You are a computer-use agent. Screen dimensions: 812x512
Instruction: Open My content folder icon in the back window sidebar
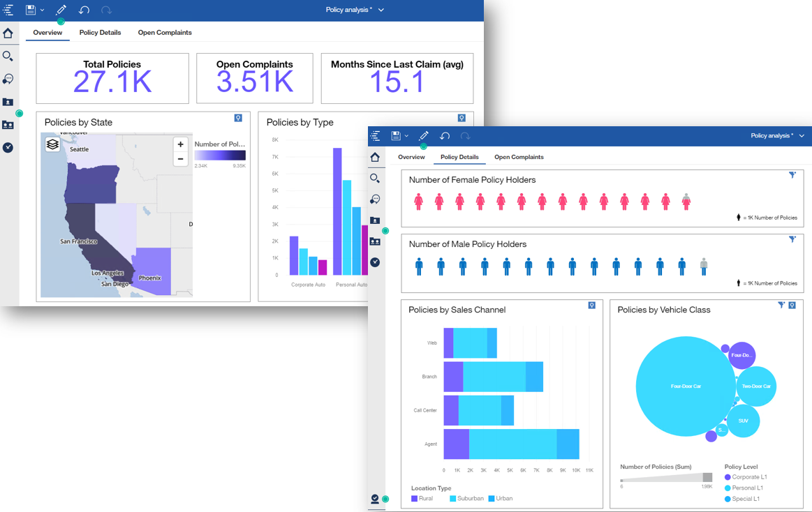pyautogui.click(x=8, y=102)
